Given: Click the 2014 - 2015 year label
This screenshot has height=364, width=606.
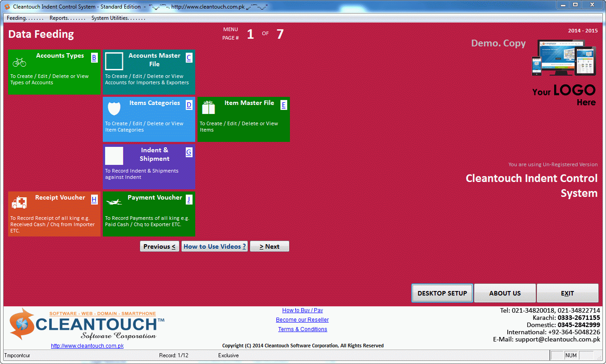Looking at the screenshot, I should [583, 31].
